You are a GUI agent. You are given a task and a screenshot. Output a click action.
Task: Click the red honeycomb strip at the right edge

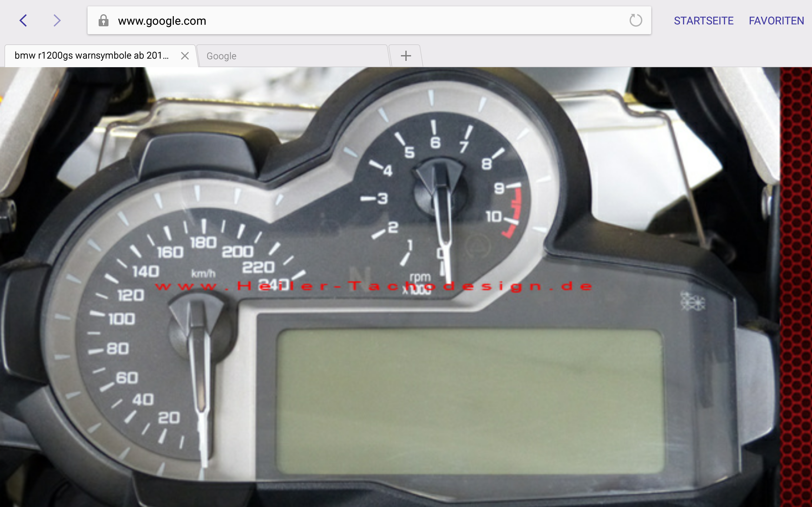[x=796, y=285]
